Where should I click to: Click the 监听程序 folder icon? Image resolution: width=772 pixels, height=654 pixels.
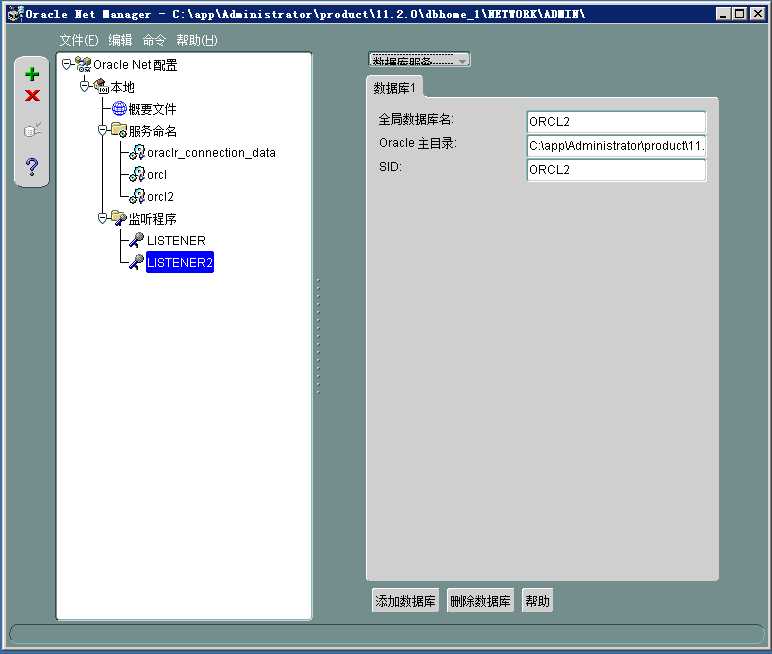(x=119, y=218)
